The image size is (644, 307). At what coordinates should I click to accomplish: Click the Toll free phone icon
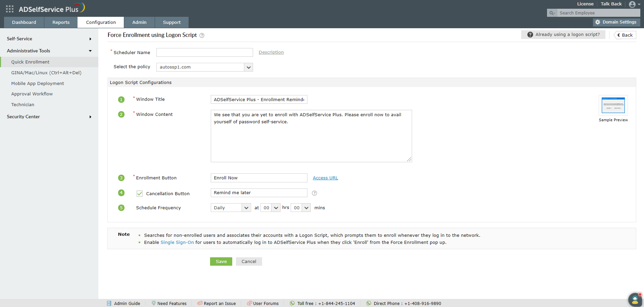coord(292,303)
